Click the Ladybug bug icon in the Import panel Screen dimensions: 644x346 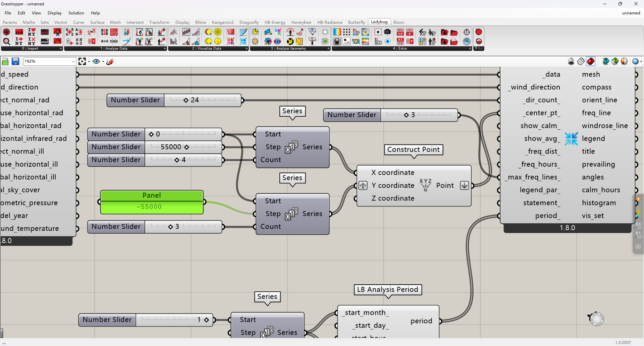(6, 32)
